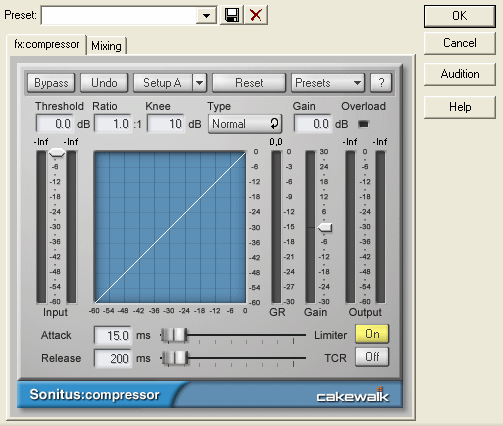Click the Overload label
Screen dimensions: 503x426
[363, 106]
